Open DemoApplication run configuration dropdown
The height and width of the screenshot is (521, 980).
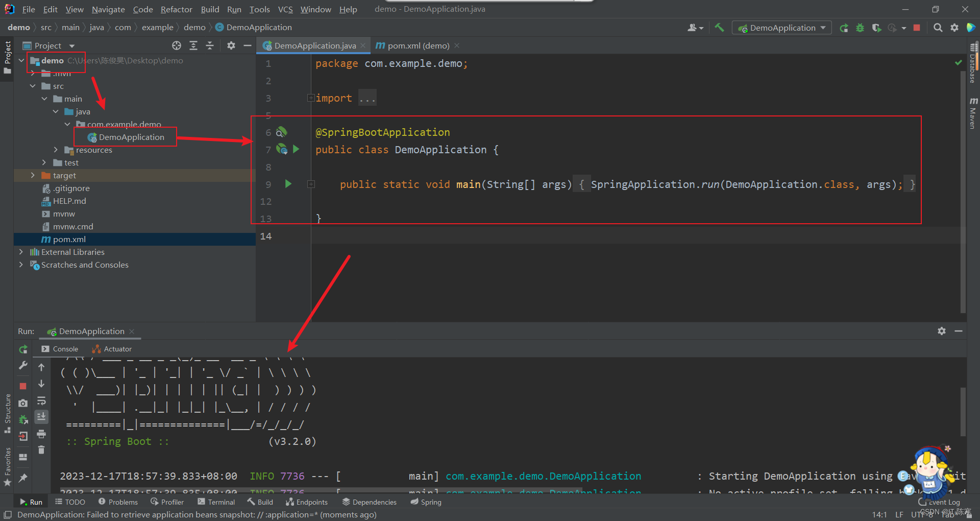click(782, 28)
